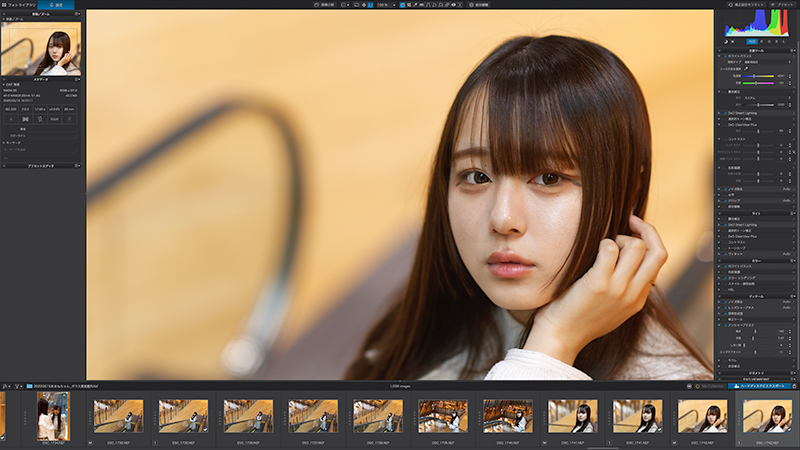This screenshot has width=800, height=450.
Task: Toggle DxO Smart Lighting in essential tools
Action: click(726, 113)
